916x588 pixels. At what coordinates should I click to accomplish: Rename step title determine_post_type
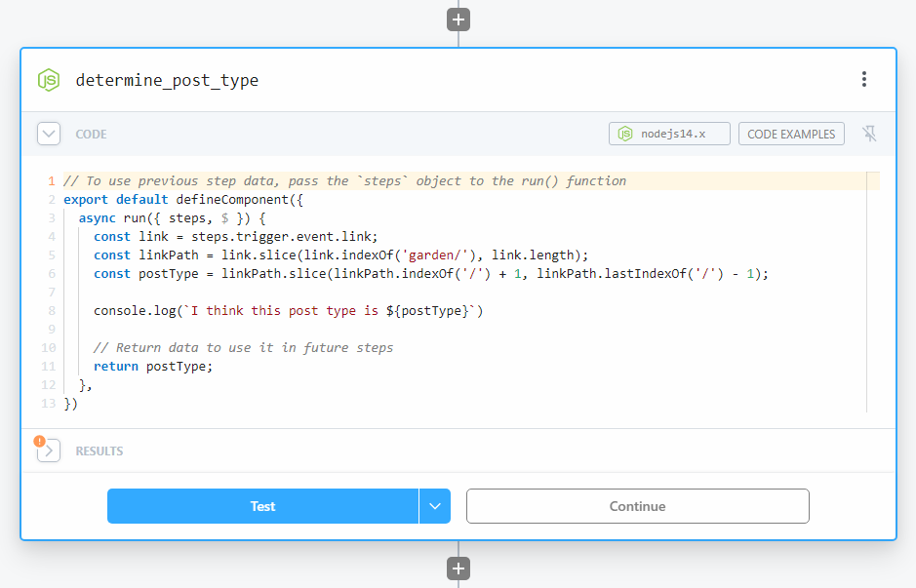(167, 80)
